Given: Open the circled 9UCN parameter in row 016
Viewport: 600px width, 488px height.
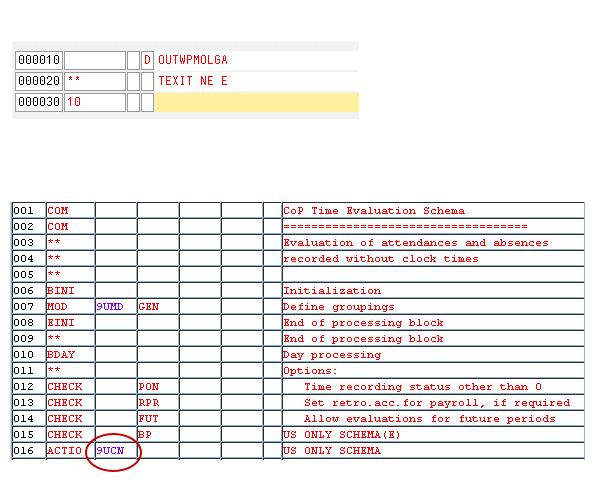Looking at the screenshot, I should (x=110, y=451).
